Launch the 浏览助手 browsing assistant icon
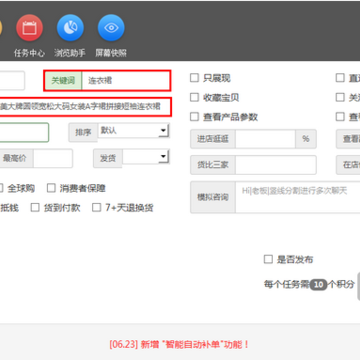Image resolution: width=360 pixels, height=360 pixels. coord(70,28)
